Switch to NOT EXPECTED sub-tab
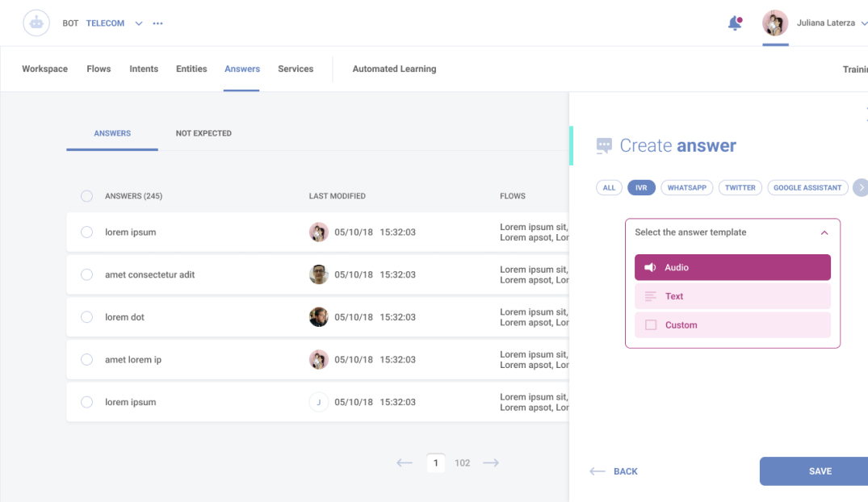The height and width of the screenshot is (502, 868). pyautogui.click(x=203, y=133)
